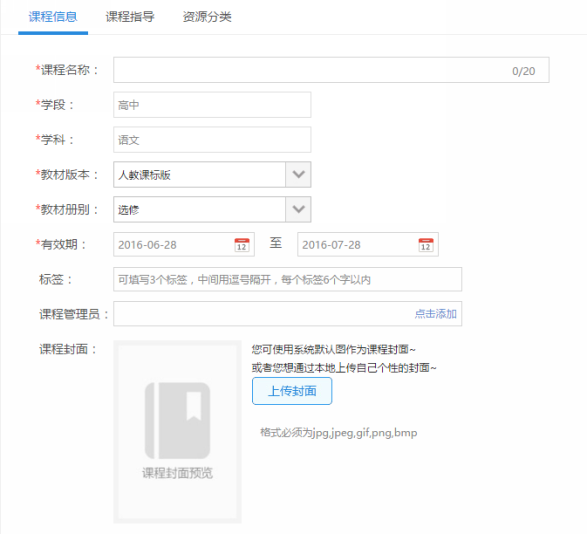The height and width of the screenshot is (534, 588).
Task: Select the 选修 combo box value
Action: 200,209
